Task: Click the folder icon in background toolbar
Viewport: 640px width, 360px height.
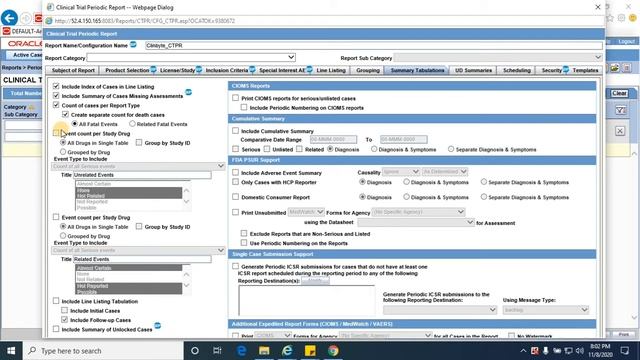Action: [x=615, y=68]
